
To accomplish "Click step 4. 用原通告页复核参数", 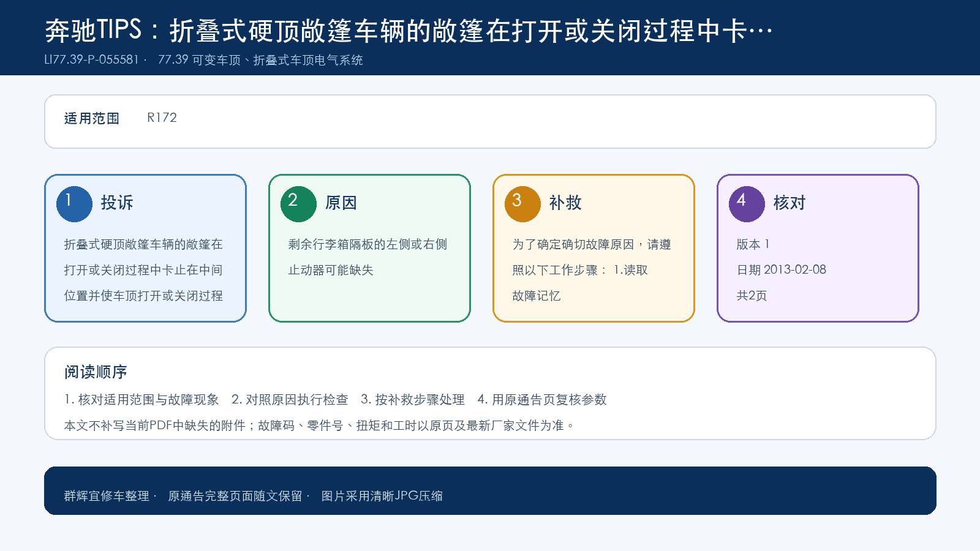I will 542,400.
